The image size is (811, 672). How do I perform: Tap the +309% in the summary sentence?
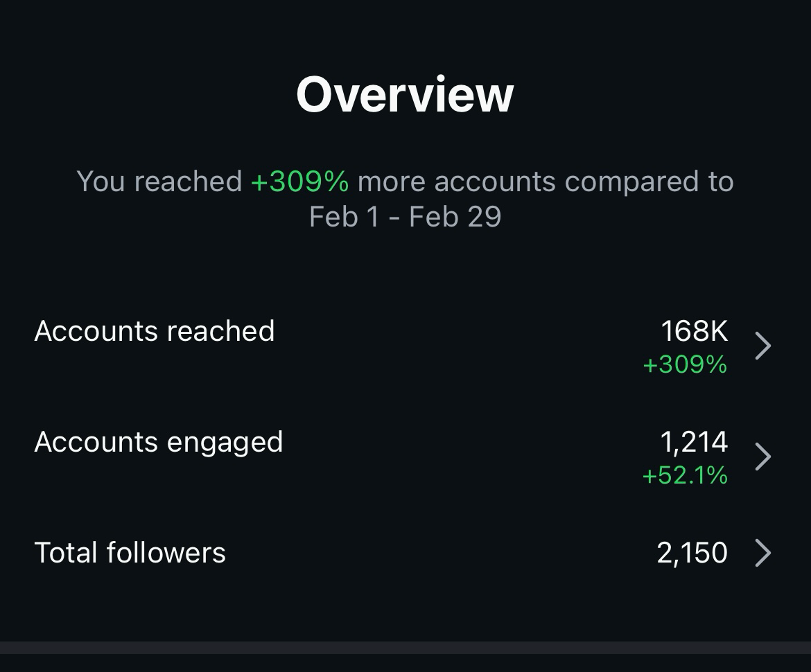coord(300,182)
